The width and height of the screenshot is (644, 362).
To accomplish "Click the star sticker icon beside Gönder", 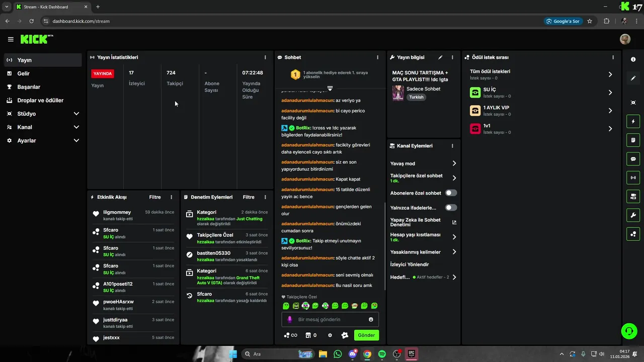I will [345, 335].
